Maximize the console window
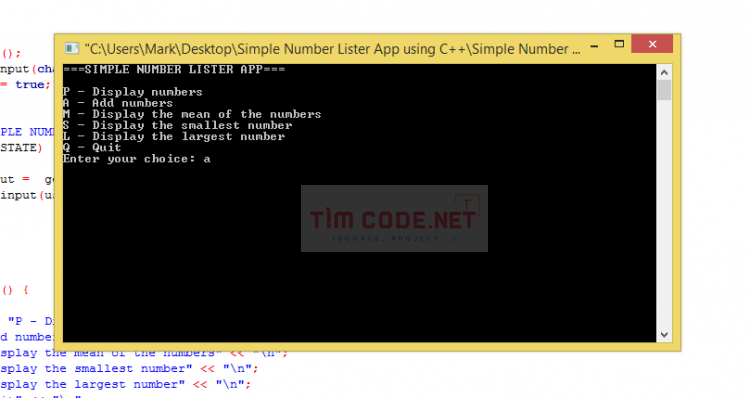Viewport: 750px width, 398px height. 619,44
